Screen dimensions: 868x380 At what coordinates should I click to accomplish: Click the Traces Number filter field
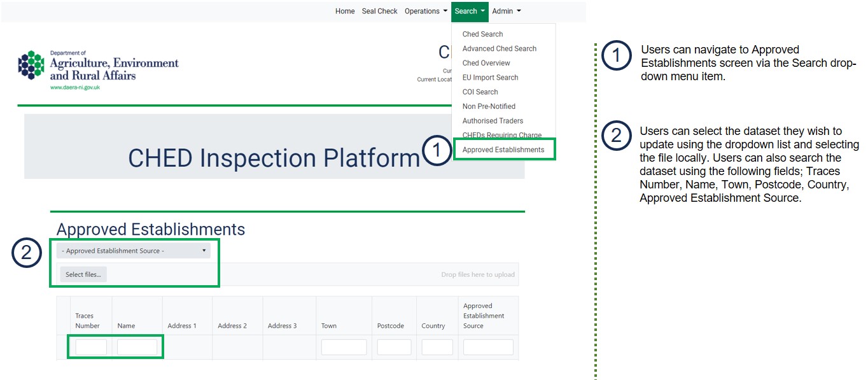coord(91,348)
